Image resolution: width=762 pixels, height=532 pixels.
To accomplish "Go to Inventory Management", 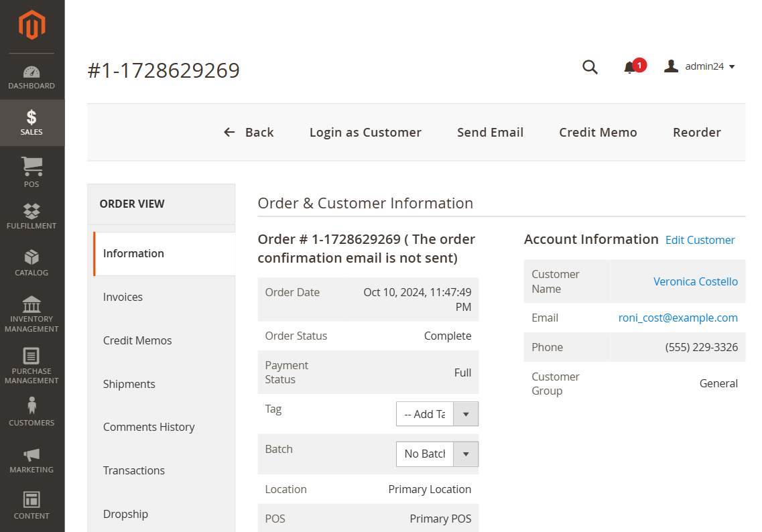I will pos(31,312).
